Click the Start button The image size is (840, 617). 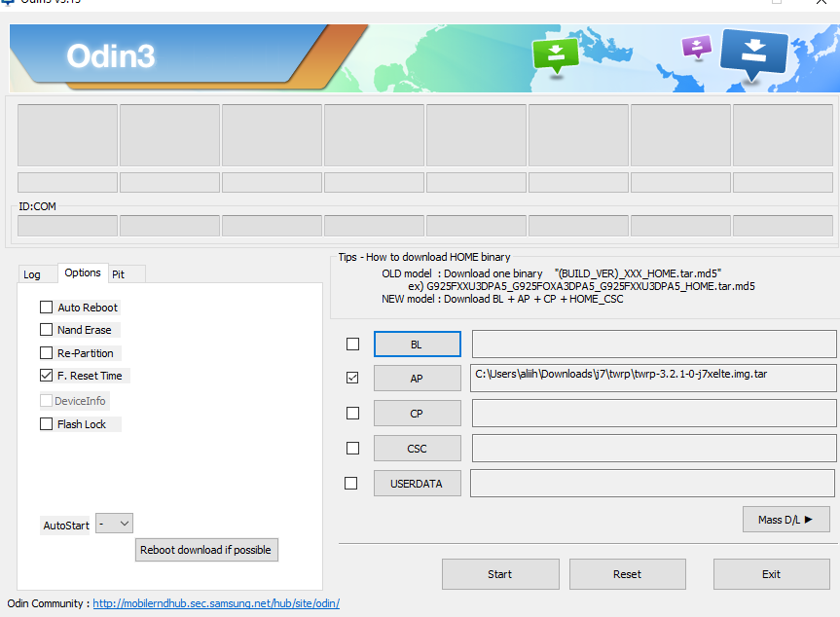[x=500, y=574]
